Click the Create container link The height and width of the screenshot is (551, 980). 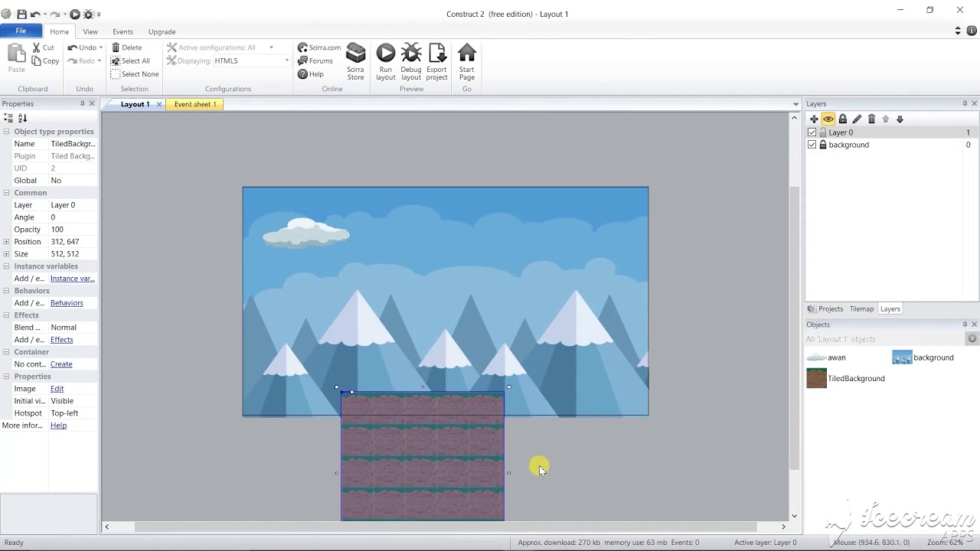[x=61, y=364]
